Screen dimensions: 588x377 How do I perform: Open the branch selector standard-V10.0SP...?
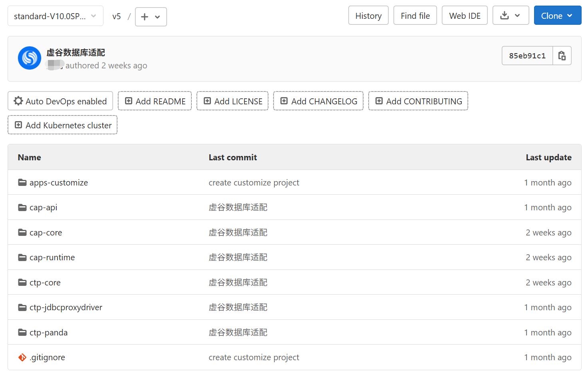[56, 16]
